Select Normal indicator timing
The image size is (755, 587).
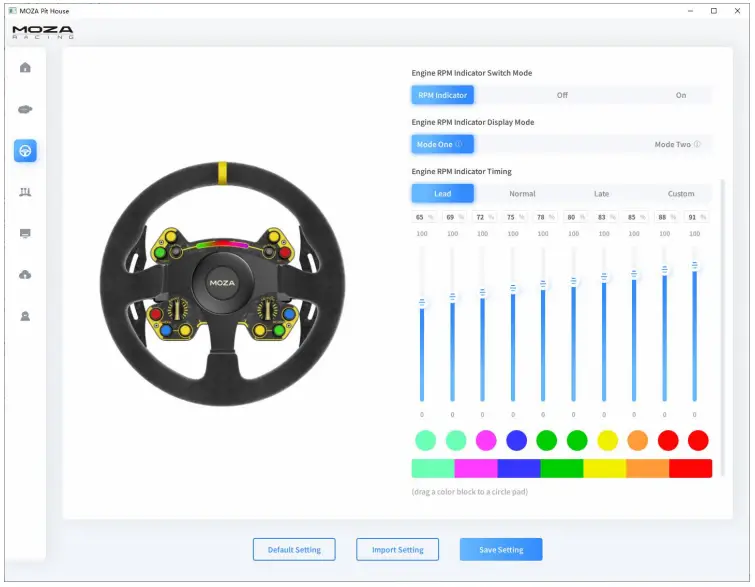(x=522, y=194)
